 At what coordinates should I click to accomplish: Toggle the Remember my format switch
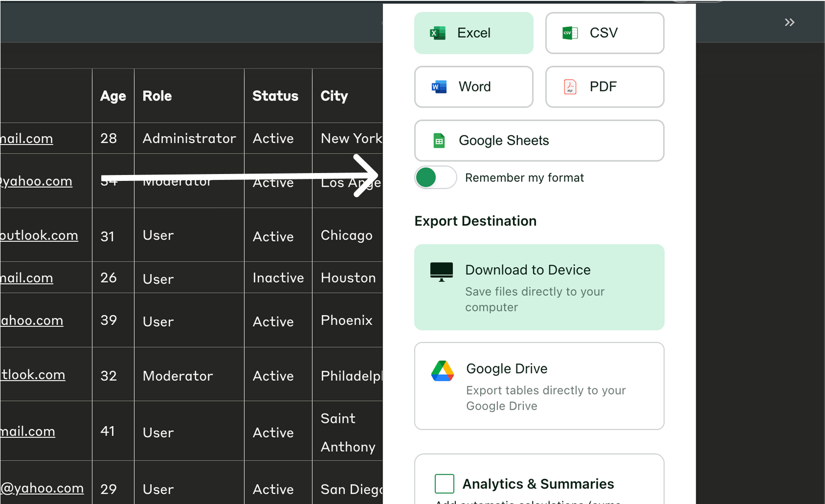pyautogui.click(x=436, y=177)
